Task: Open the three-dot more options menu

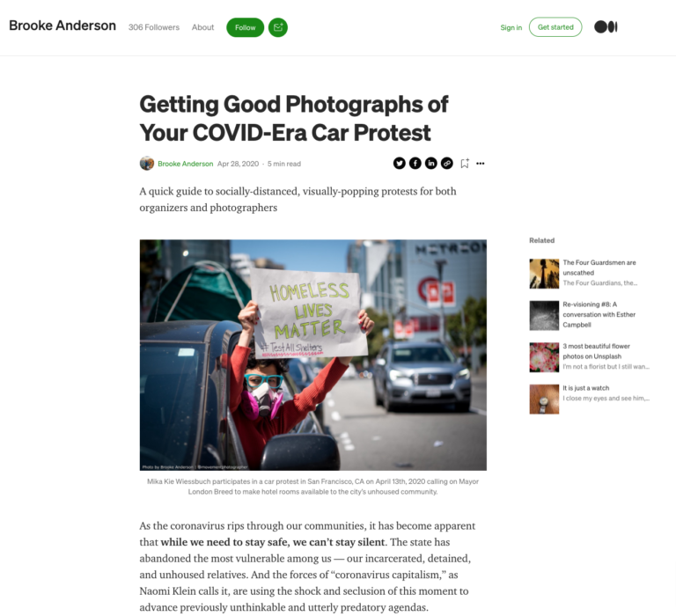Action: 481,164
